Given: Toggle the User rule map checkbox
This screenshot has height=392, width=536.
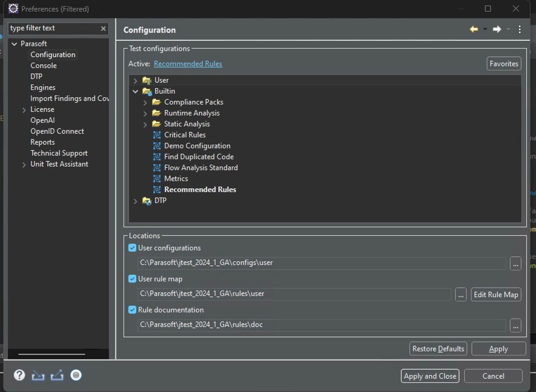Looking at the screenshot, I should (132, 279).
